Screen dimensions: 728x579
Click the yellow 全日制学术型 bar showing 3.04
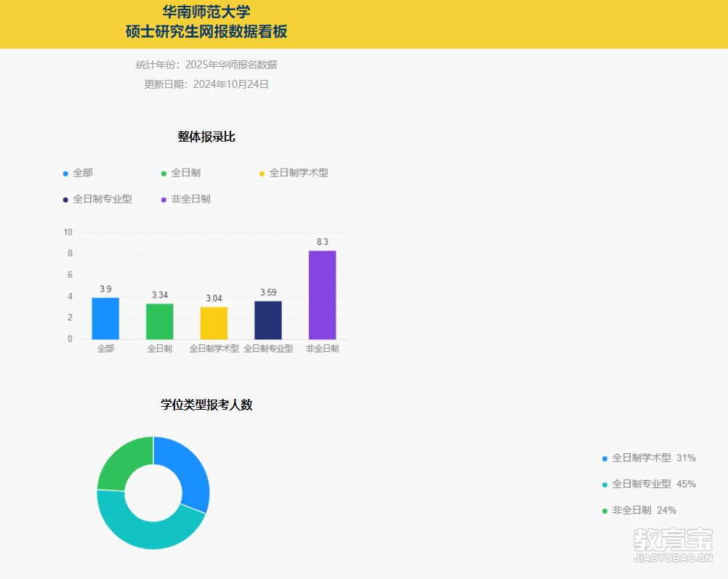(x=214, y=323)
